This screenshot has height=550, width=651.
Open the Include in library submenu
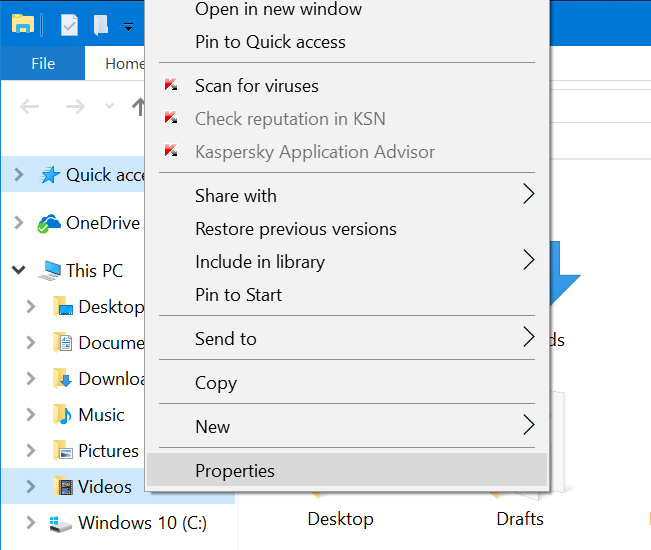click(347, 262)
